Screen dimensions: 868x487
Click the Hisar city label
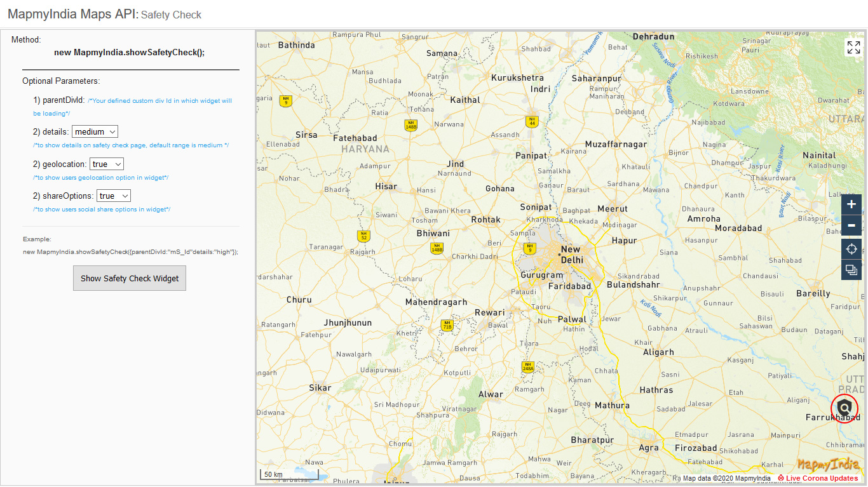click(386, 186)
